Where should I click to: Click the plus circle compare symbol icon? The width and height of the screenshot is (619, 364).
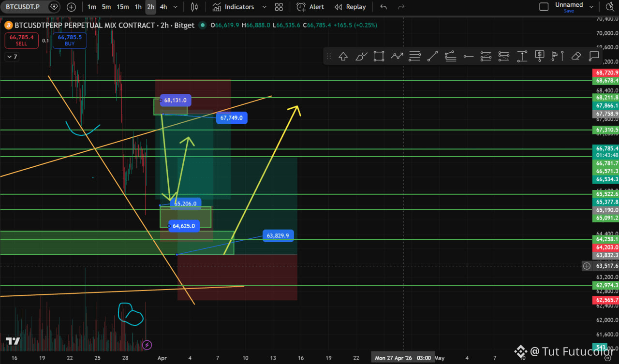[71, 7]
